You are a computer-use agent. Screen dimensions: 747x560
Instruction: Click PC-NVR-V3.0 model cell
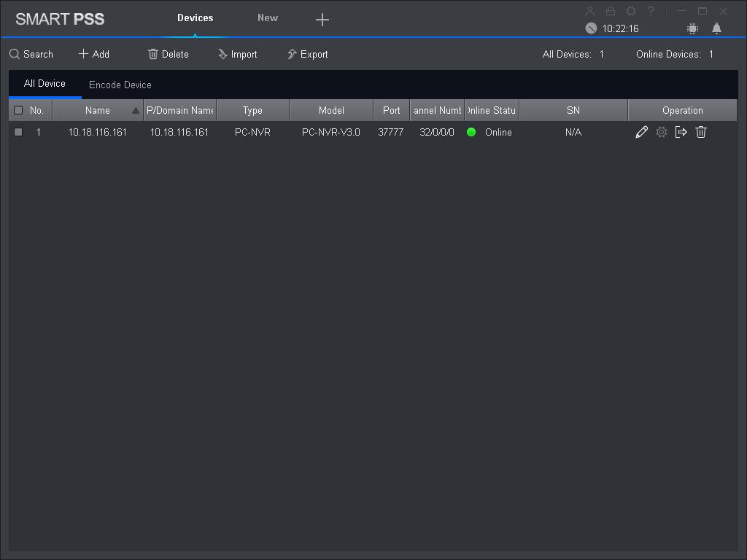click(x=331, y=132)
